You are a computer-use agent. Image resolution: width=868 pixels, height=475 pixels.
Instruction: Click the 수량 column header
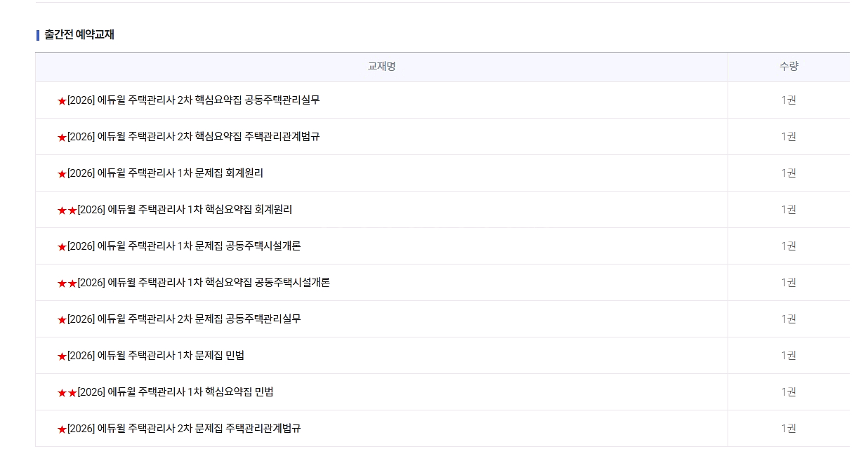tap(789, 67)
